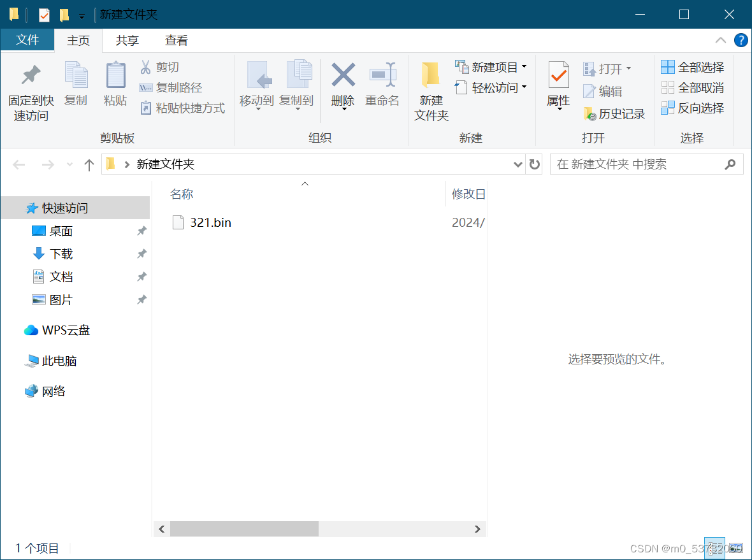The height and width of the screenshot is (560, 752).
Task: Click horizontal scrollbar left arrow
Action: (x=162, y=529)
